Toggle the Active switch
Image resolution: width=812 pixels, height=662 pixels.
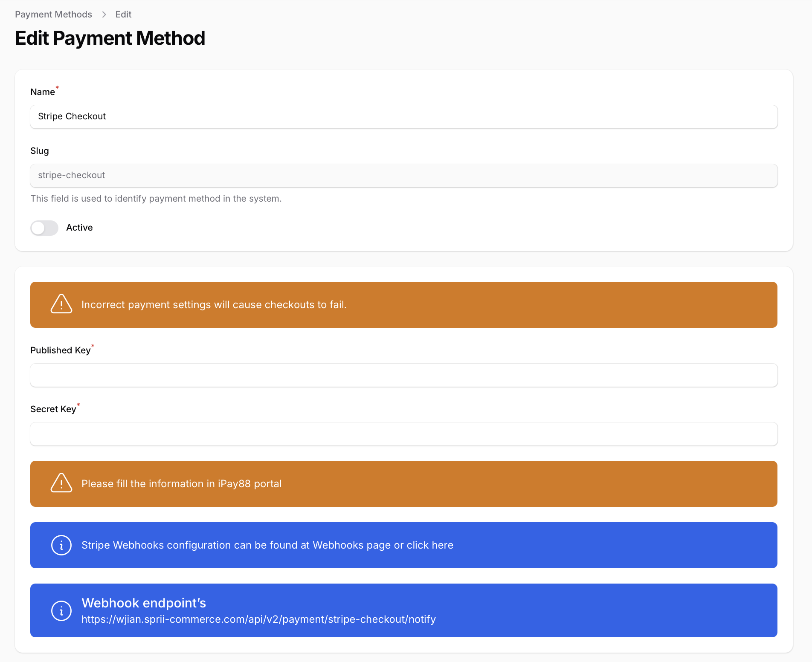(x=44, y=228)
